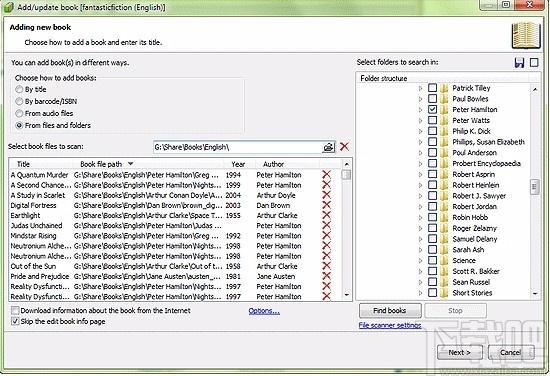Viewport: 550px width, 376px height.
Task: Select the From audio files option
Action: coord(19,113)
